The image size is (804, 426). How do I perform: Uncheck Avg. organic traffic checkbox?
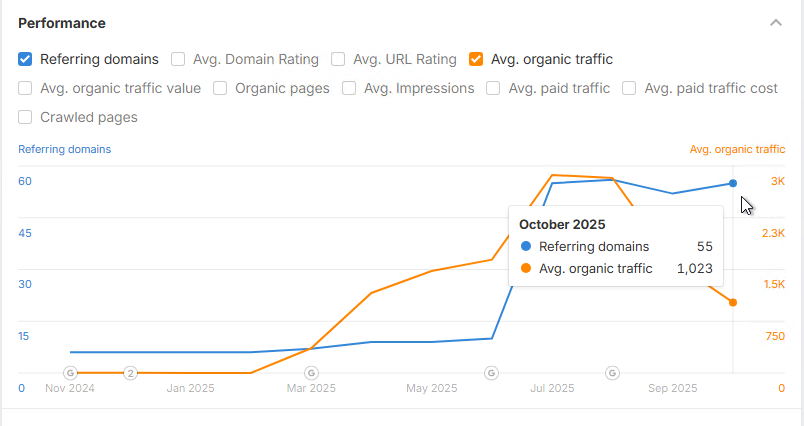click(x=476, y=59)
